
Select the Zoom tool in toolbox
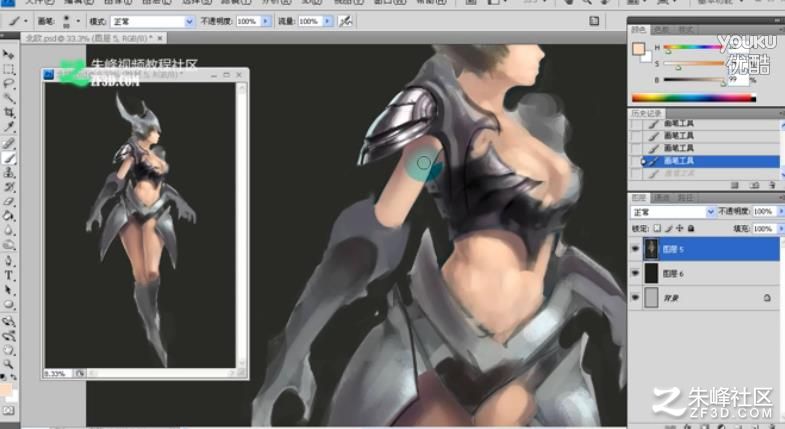(8, 364)
